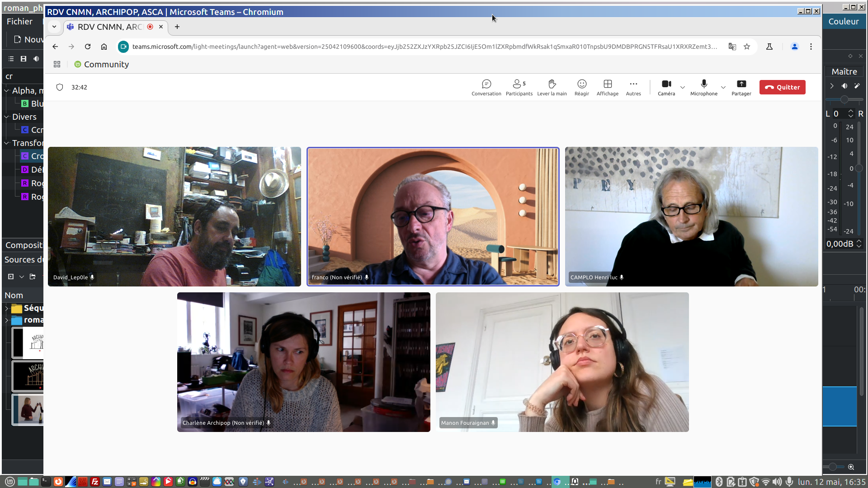Change the Affichage layout view
This screenshot has height=488, width=868.
point(607,87)
